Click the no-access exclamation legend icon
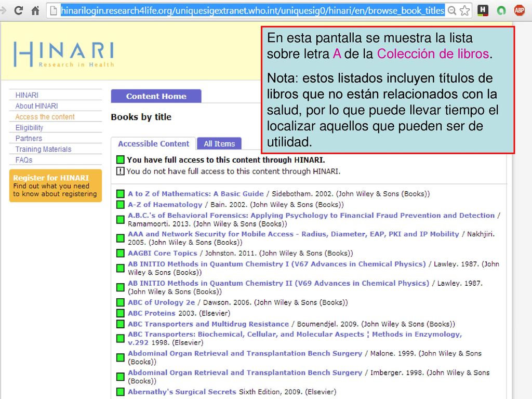This screenshot has height=399, width=532. click(x=120, y=171)
